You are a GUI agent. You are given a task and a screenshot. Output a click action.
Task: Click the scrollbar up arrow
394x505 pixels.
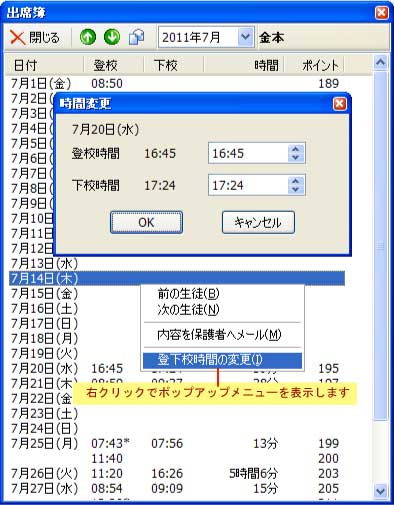(380, 62)
